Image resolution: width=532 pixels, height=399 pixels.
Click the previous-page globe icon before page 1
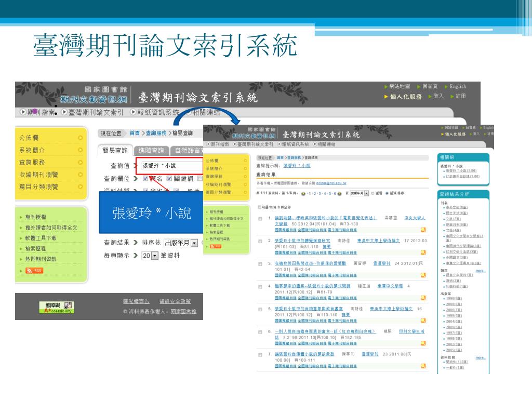pyautogui.click(x=303, y=193)
